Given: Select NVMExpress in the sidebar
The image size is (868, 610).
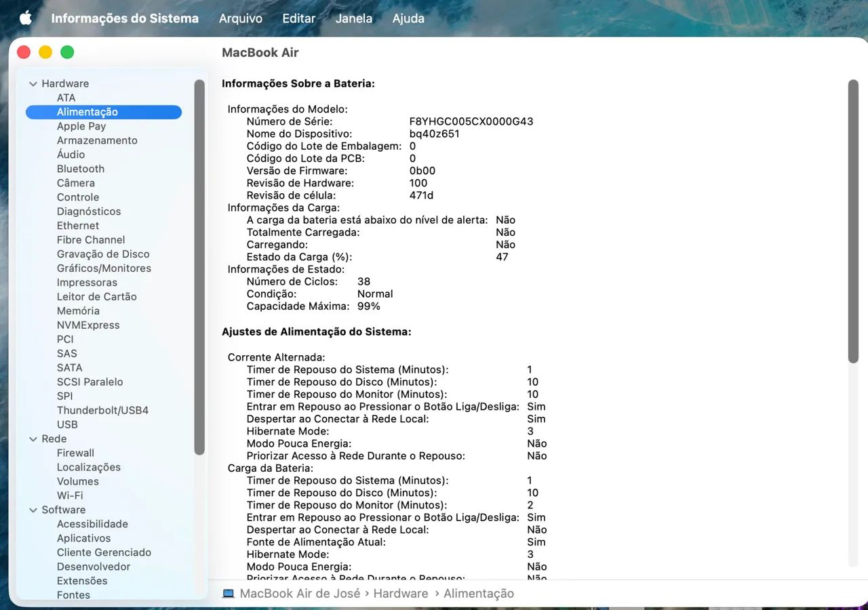Looking at the screenshot, I should (88, 325).
